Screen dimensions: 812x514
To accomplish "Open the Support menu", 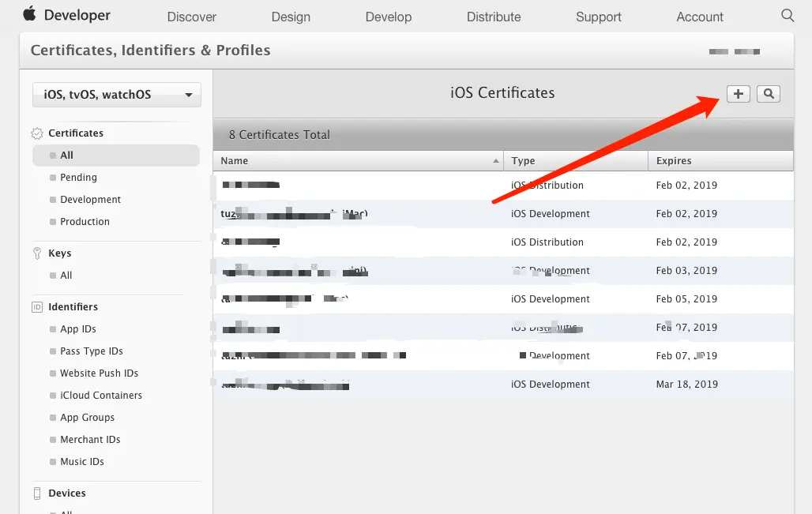I will (x=599, y=17).
